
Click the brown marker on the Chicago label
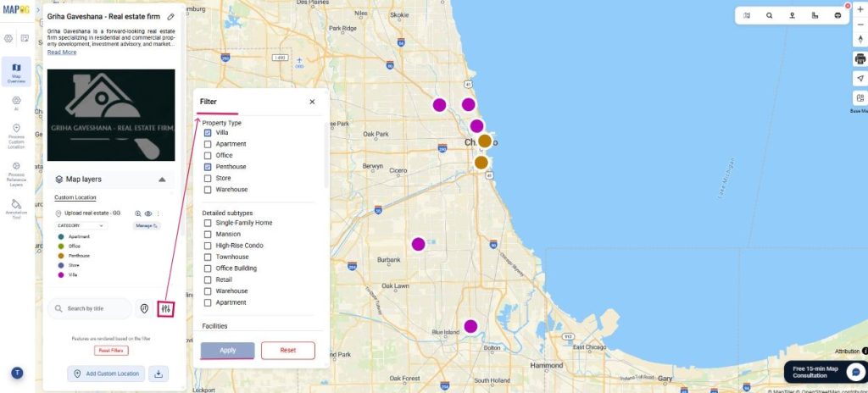tap(484, 141)
